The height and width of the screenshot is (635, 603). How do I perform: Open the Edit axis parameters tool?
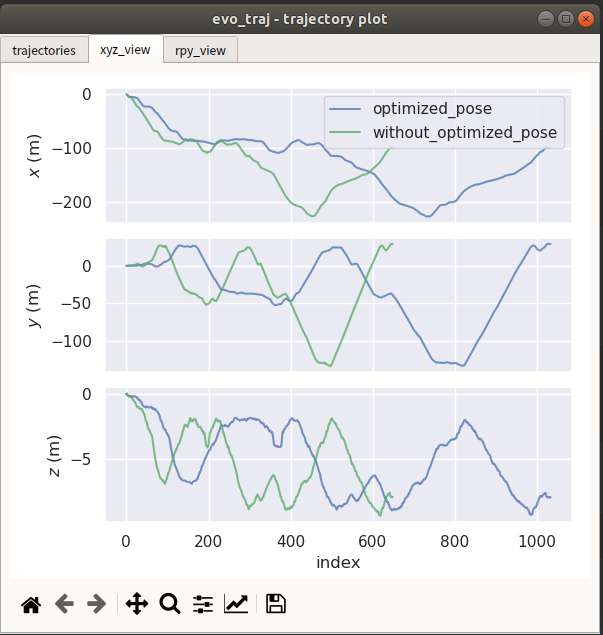pyautogui.click(x=237, y=603)
